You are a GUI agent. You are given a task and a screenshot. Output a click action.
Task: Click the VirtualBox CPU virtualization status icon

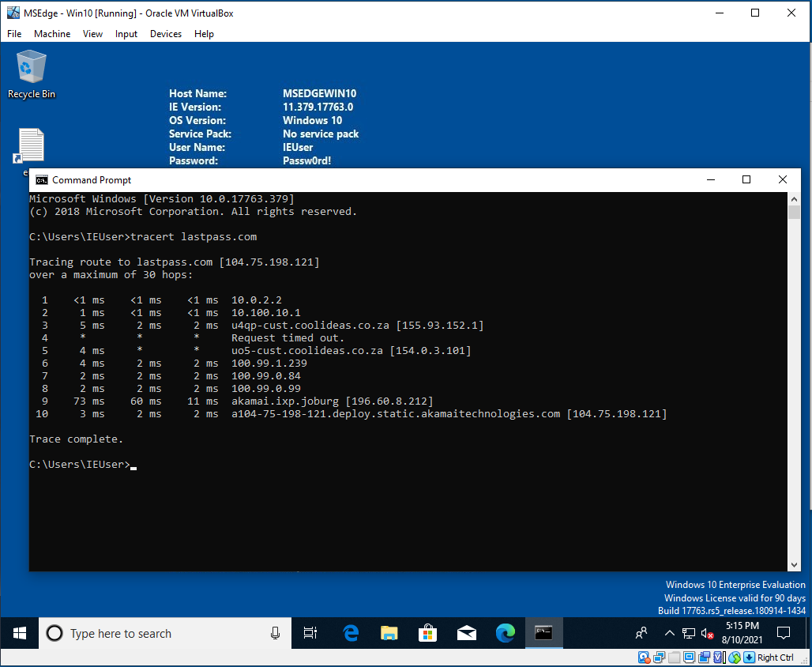pos(719,658)
